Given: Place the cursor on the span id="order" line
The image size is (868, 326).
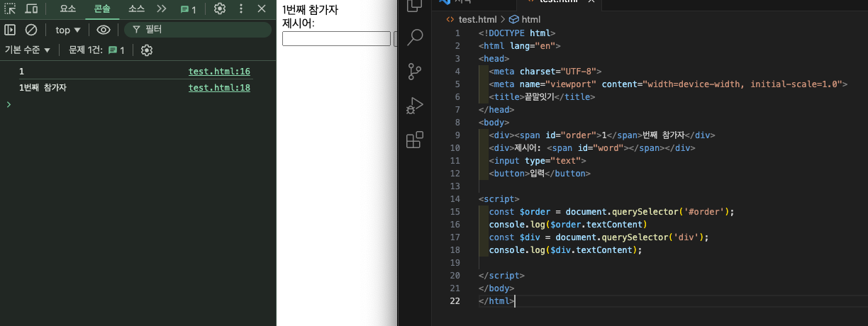Looking at the screenshot, I should tap(601, 135).
